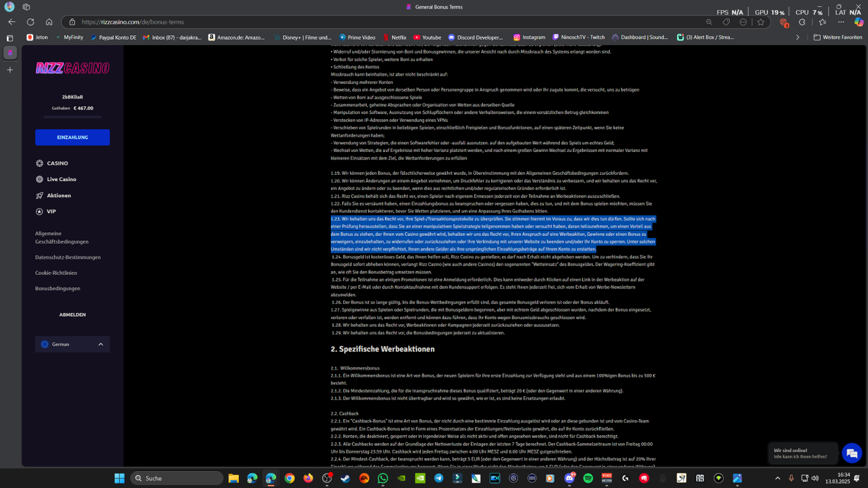This screenshot has width=868, height=488.
Task: Click the zoom magnifier in address bar
Action: tap(709, 22)
